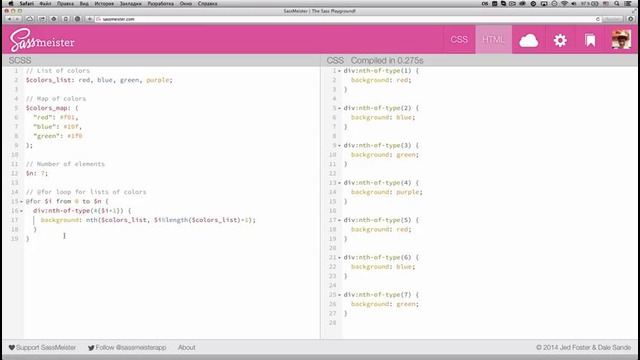This screenshot has height=360, width=640.
Task: Click the Share button in Safari toolbar
Action: point(42,19)
